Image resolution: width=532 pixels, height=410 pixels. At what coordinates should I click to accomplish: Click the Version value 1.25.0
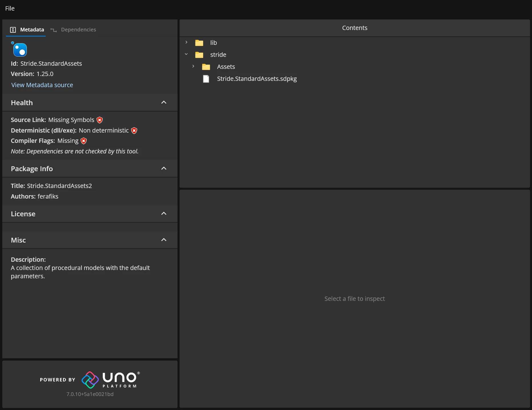tap(45, 74)
